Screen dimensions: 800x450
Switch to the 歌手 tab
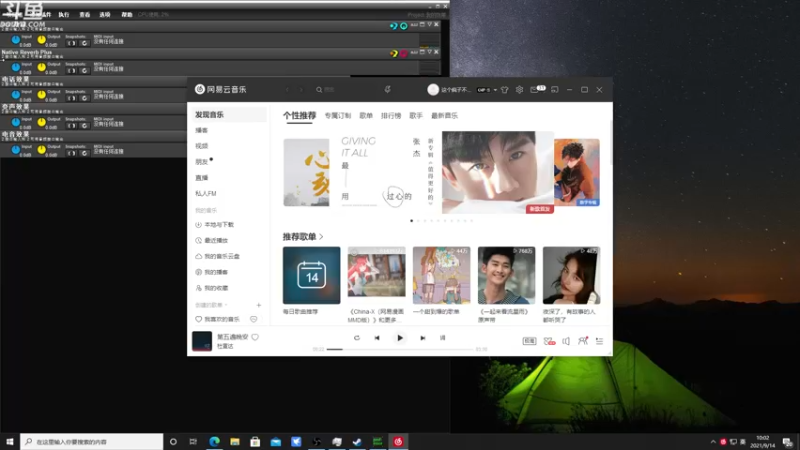point(416,116)
